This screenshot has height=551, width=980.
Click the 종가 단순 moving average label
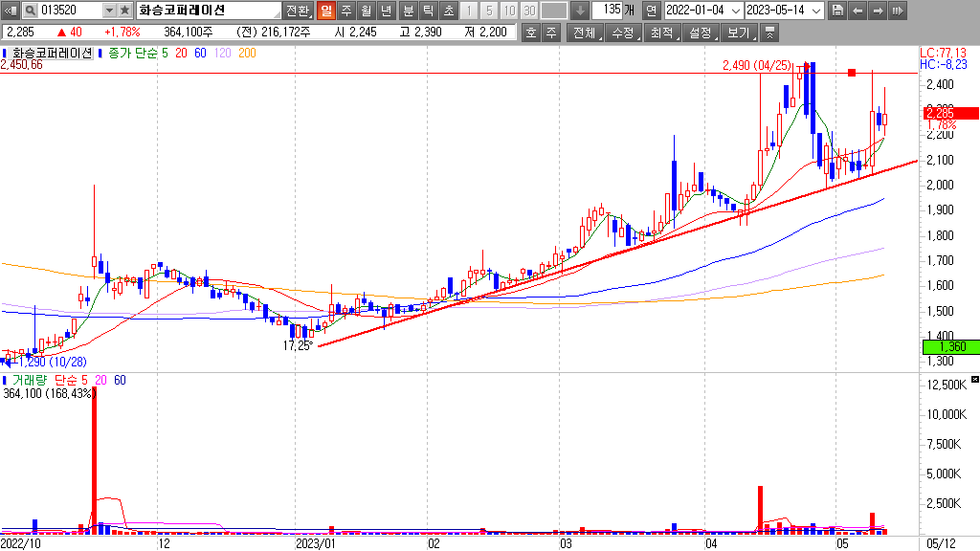pos(133,54)
